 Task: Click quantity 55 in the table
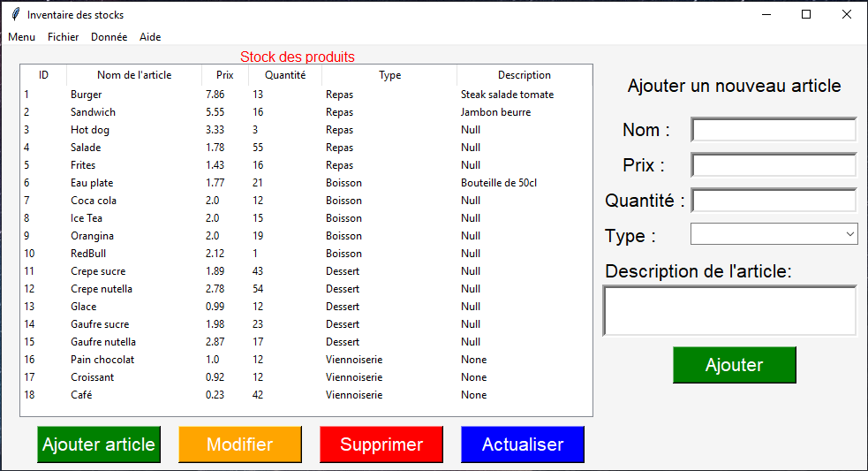258,148
